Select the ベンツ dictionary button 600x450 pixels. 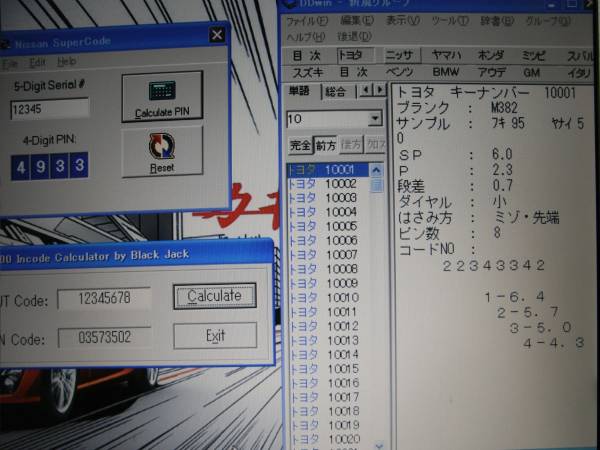(x=399, y=72)
